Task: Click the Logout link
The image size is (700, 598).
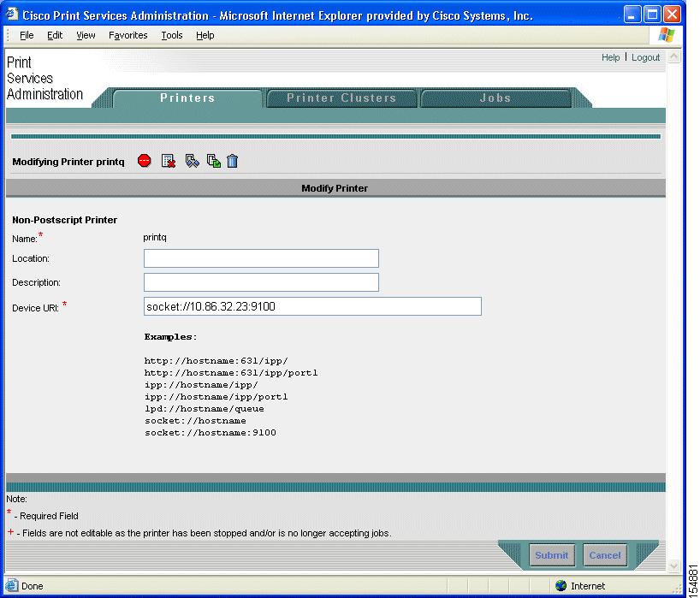Action: coord(645,57)
